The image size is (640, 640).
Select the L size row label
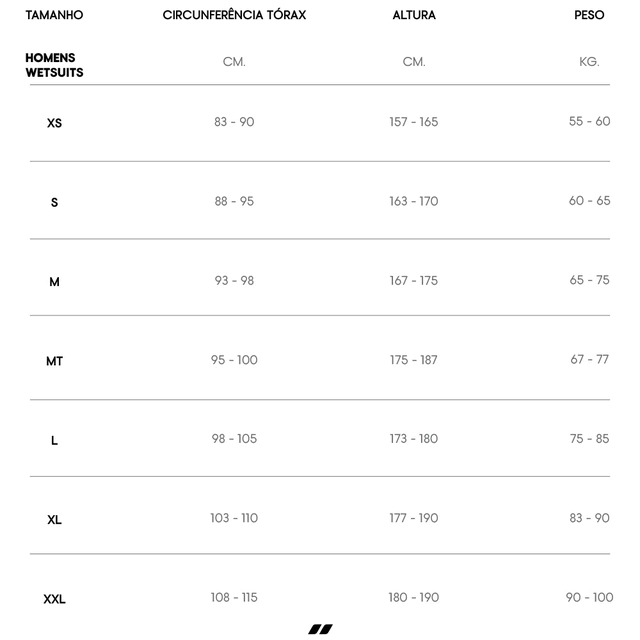coord(54,440)
